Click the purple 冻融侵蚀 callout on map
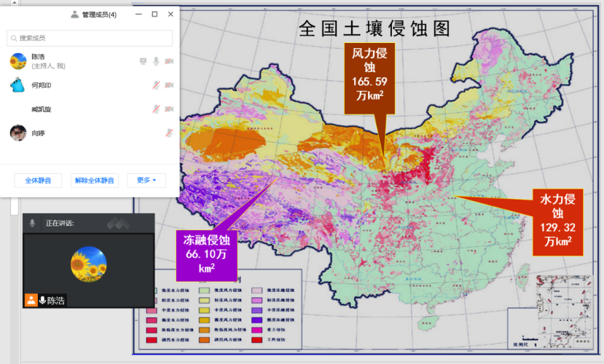This screenshot has width=604, height=364. coord(206,253)
